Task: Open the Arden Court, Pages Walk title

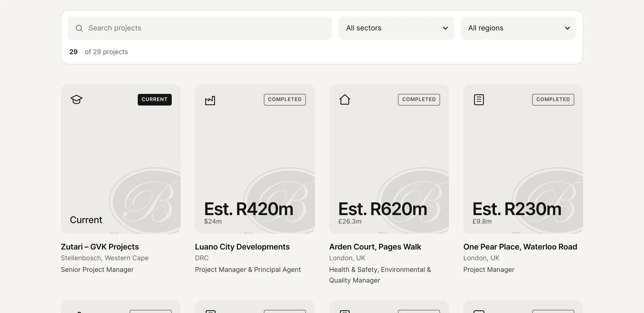Action: (x=375, y=247)
